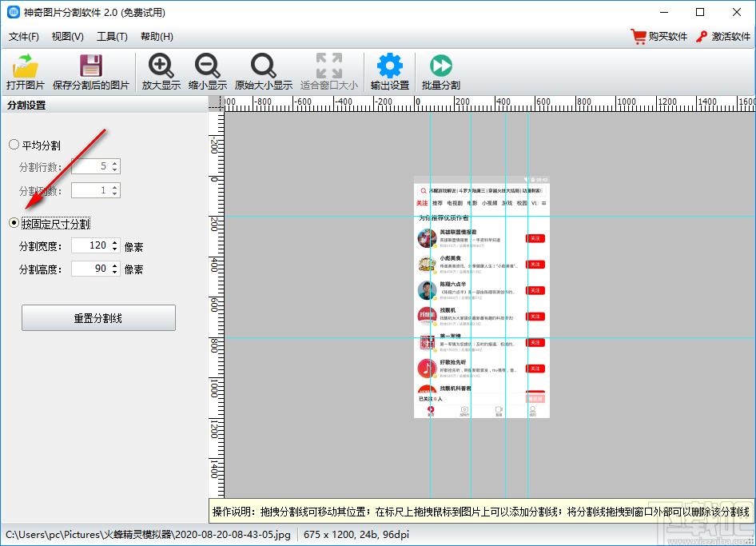Image resolution: width=756 pixels, height=546 pixels.
Task: Open 工具(T) menu
Action: point(112,37)
